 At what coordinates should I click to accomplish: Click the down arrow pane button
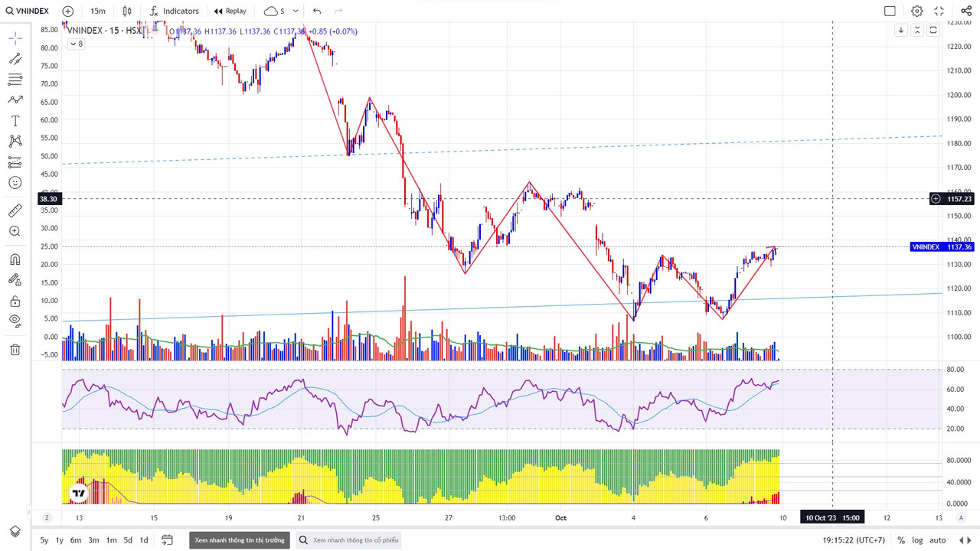tap(901, 30)
